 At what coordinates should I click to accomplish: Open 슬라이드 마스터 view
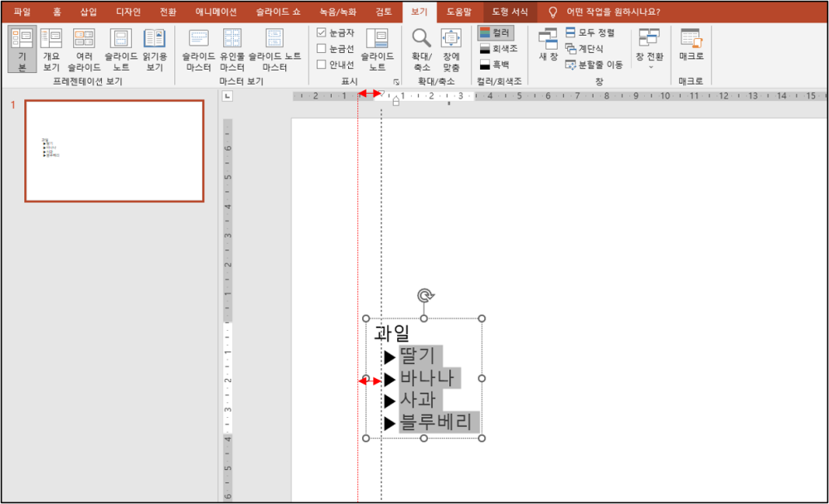tap(198, 49)
